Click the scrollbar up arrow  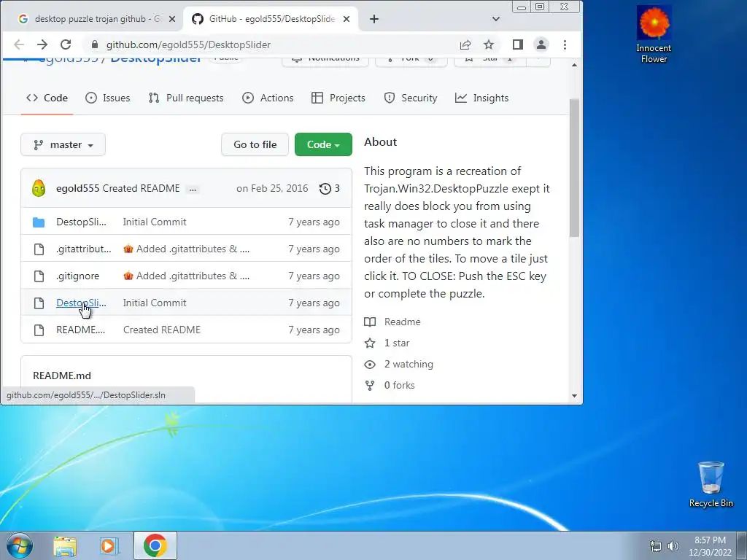point(574,65)
